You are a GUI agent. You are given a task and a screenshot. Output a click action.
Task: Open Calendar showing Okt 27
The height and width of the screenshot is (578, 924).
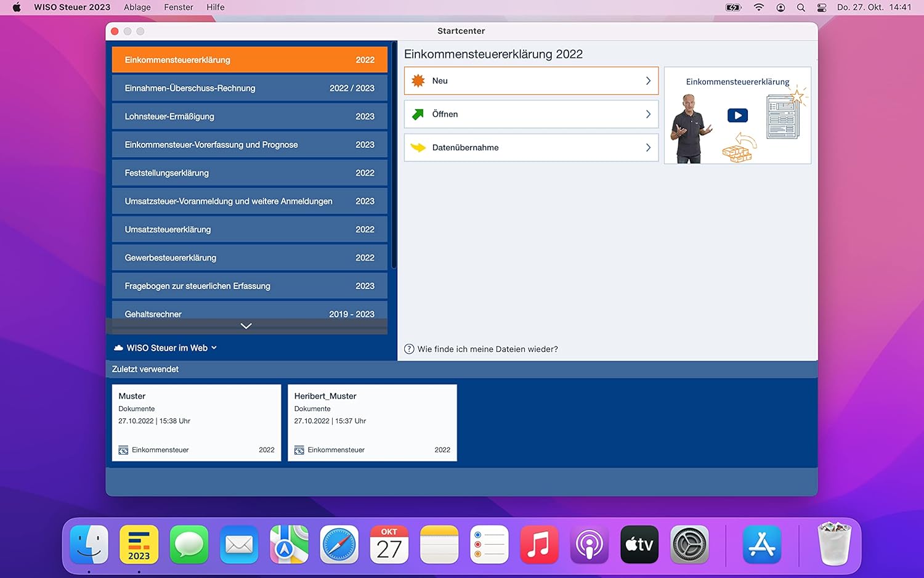pyautogui.click(x=389, y=545)
